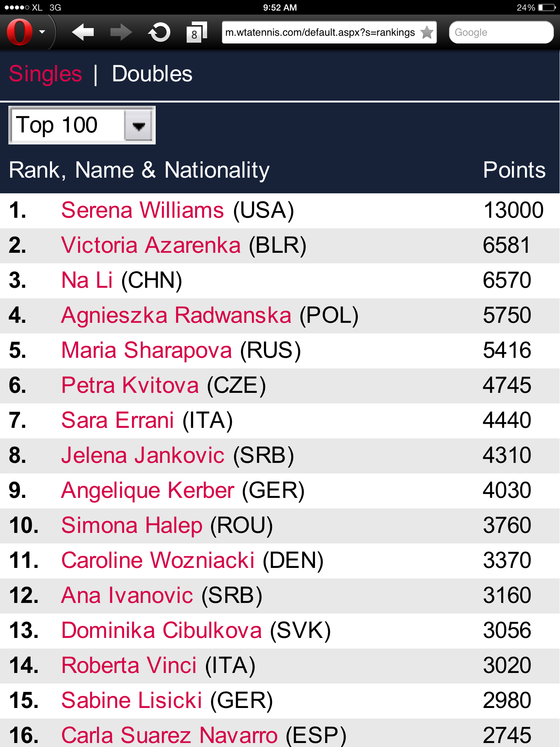Expand the Opera menu dropdown arrow
560x747 pixels.
42,32
